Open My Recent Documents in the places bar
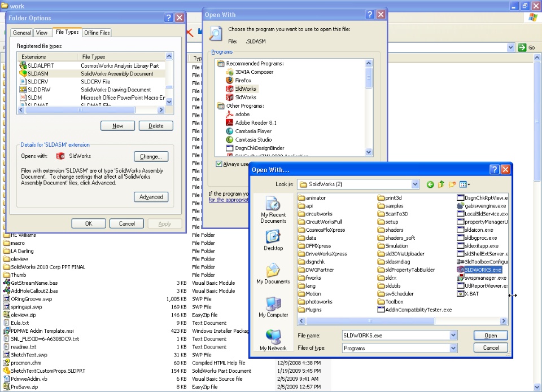Screen dimensions: 542x392 tap(273, 210)
